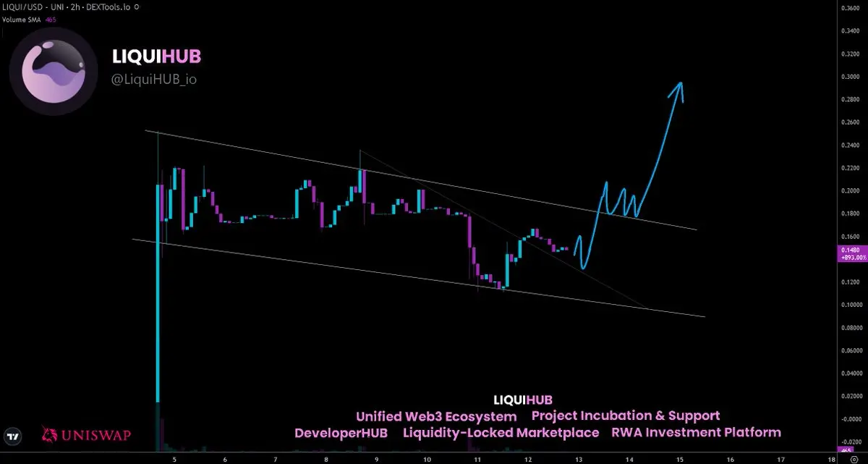Click the 0.2600 price axis label

849,122
